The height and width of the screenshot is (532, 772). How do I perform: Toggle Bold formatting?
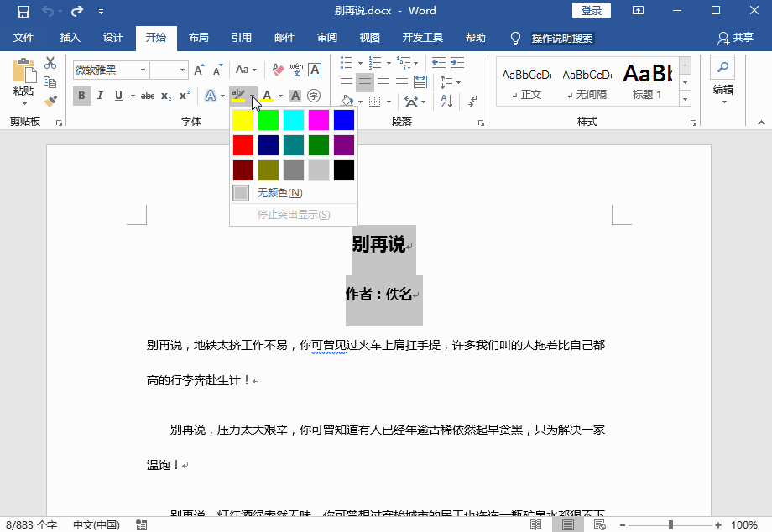81,96
